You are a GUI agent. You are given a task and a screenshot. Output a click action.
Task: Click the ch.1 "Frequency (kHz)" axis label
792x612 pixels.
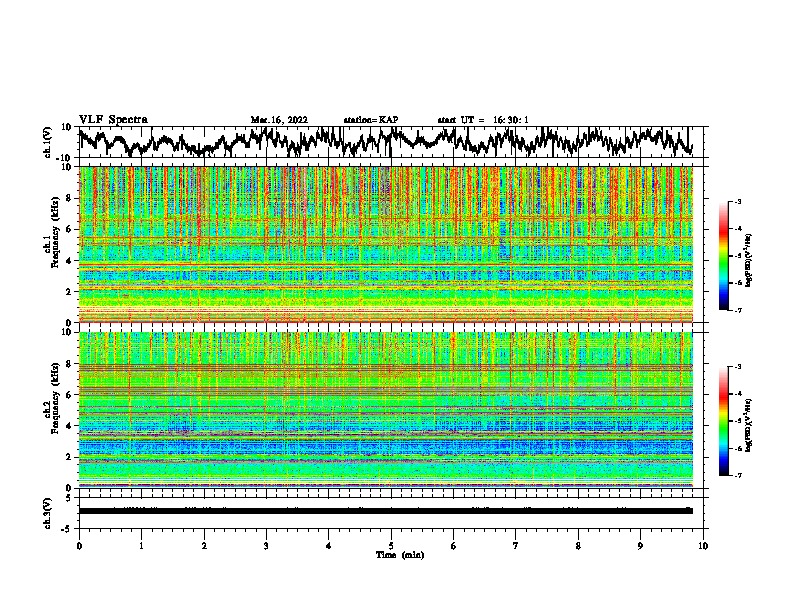[55, 233]
